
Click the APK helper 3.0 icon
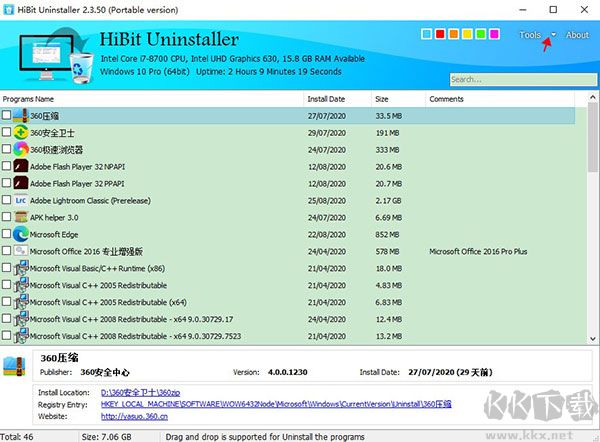21,217
